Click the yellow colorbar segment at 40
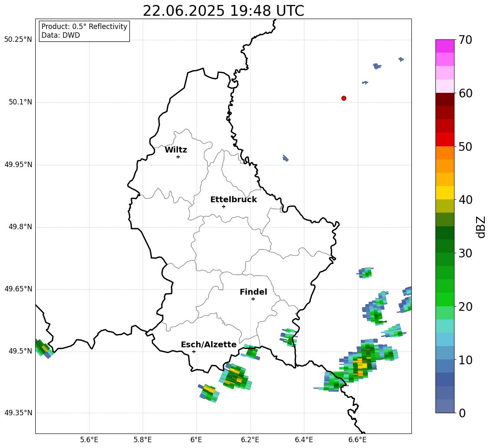This screenshot has width=491, height=448. pyautogui.click(x=445, y=193)
